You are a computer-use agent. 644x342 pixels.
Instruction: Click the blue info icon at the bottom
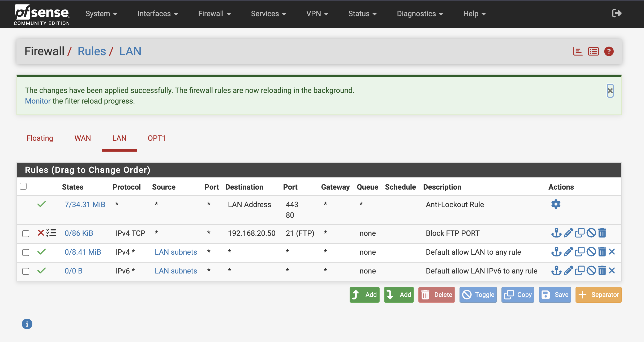point(27,324)
